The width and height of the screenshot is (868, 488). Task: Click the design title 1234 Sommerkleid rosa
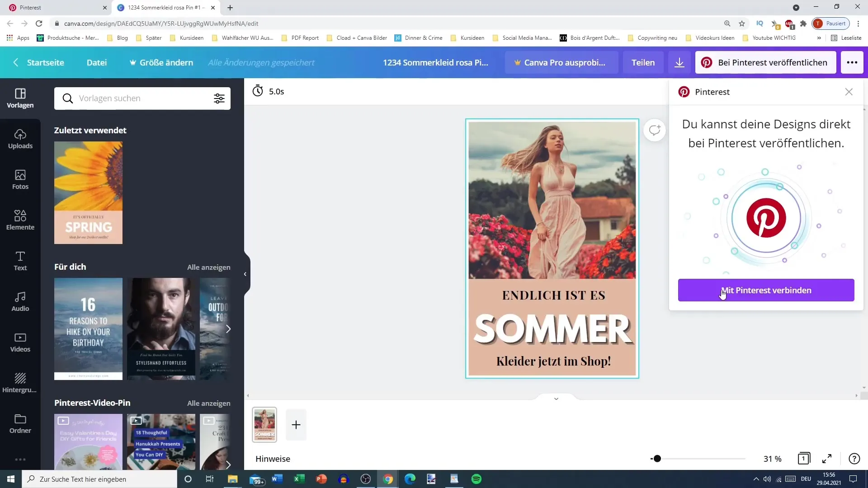pos(435,62)
